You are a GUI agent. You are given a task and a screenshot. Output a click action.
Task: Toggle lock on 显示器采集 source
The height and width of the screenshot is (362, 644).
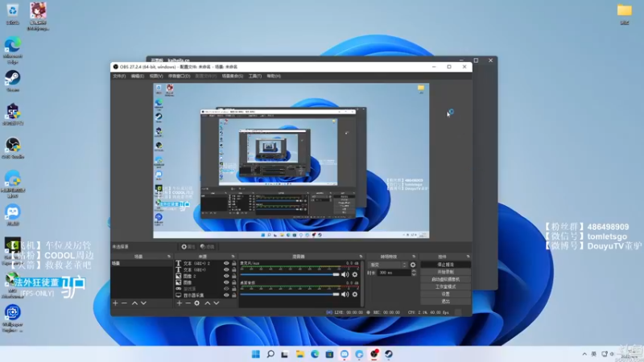pos(233,295)
